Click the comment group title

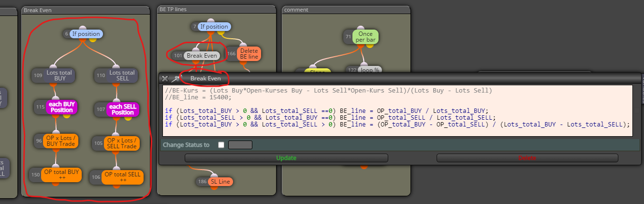(346, 10)
